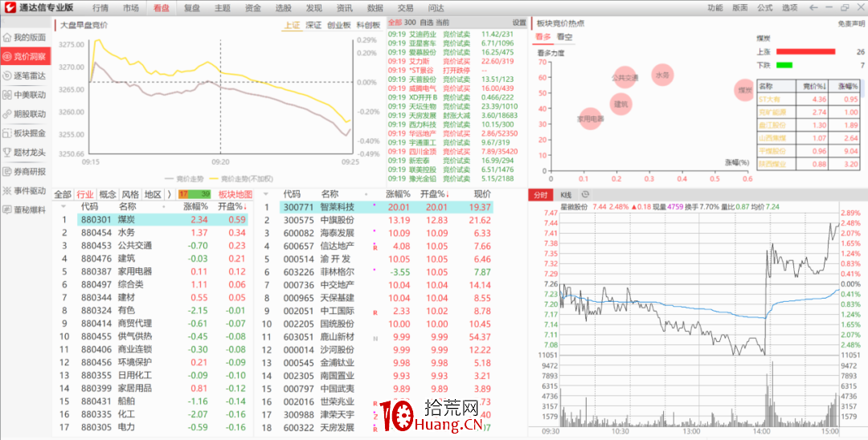Click the 通达信 red logo icon
The height and width of the screenshot is (440, 868).
tap(10, 8)
